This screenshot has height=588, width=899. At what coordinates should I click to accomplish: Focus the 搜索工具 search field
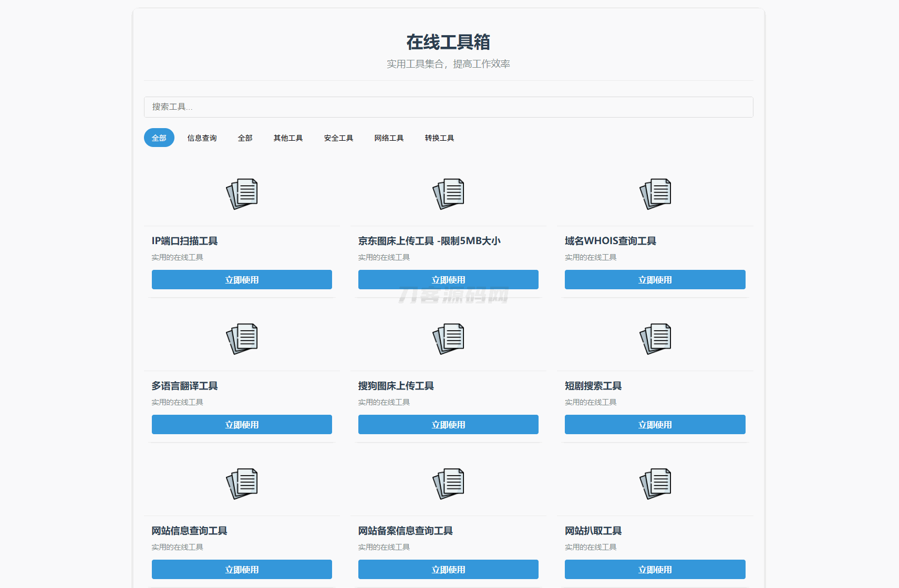coord(448,107)
